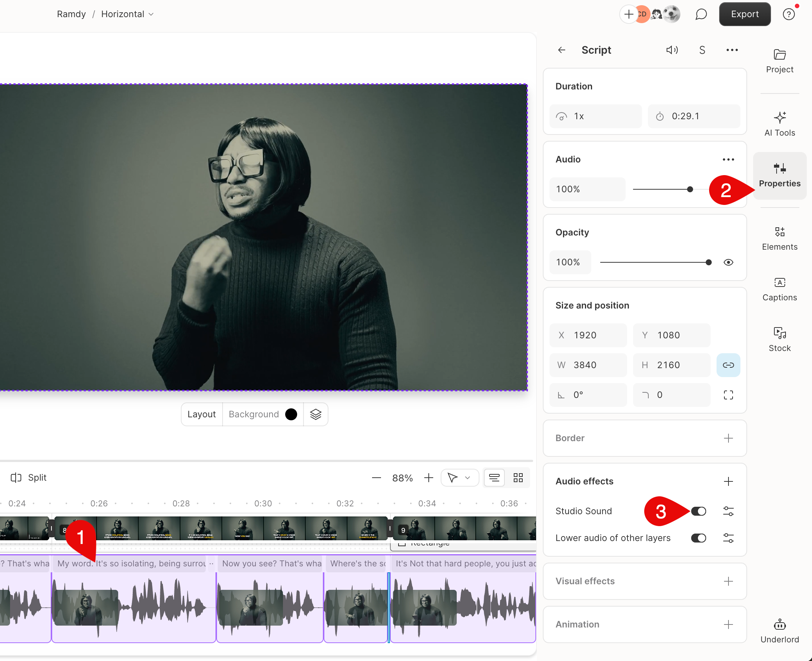Screen dimensions: 812x661
Task: Disable Lower audio of other layers
Action: coord(698,538)
